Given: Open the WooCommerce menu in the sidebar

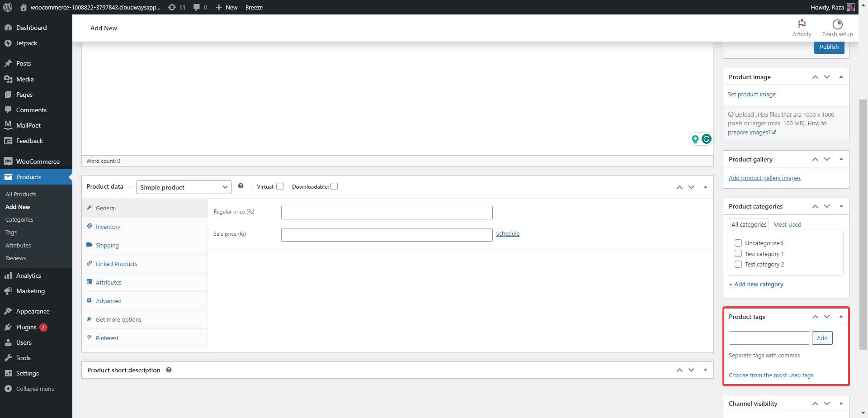Looking at the screenshot, I should (36, 161).
